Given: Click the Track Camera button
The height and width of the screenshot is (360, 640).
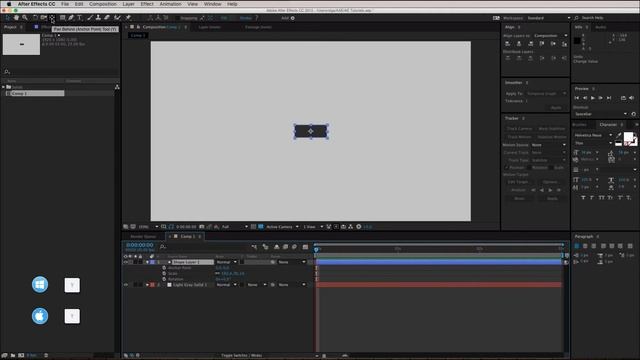Looking at the screenshot, I should click(519, 129).
